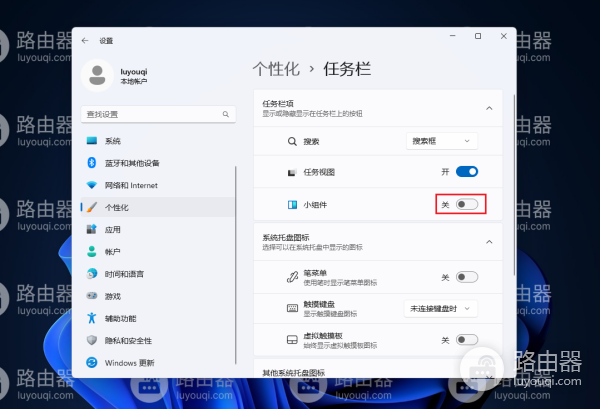Click the search magnifier in settings search box
Screen dimensions: 600x409
[226, 114]
